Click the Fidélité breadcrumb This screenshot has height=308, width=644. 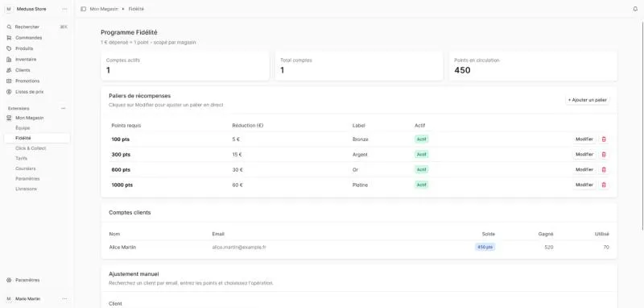(136, 9)
